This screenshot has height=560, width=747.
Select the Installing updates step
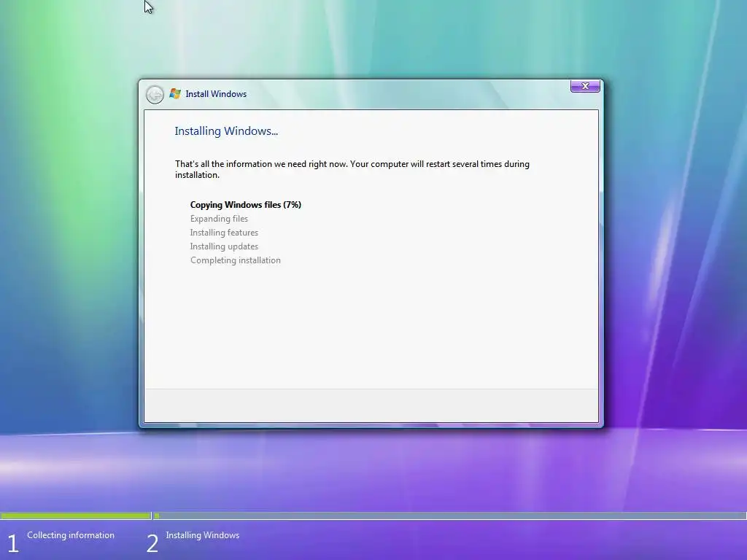pos(224,246)
